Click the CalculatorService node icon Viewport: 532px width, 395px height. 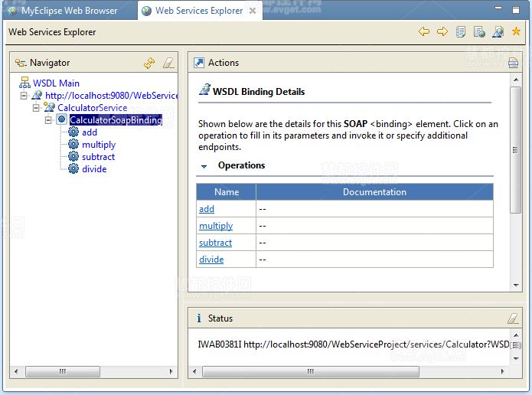pos(49,107)
